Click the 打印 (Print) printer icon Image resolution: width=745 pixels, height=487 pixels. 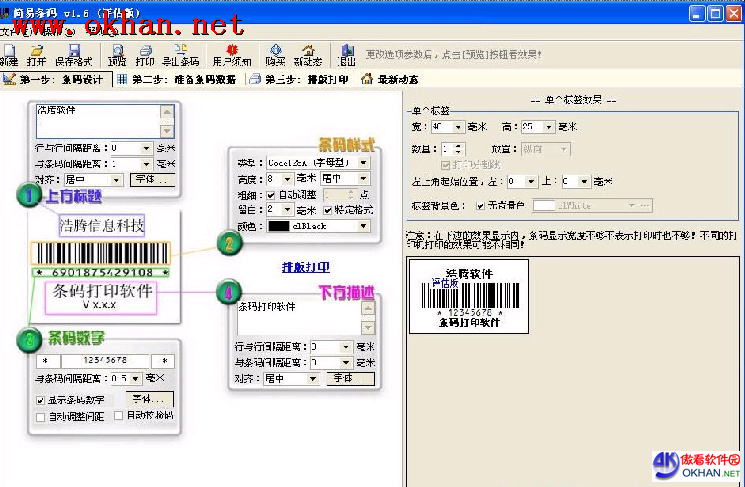145,55
